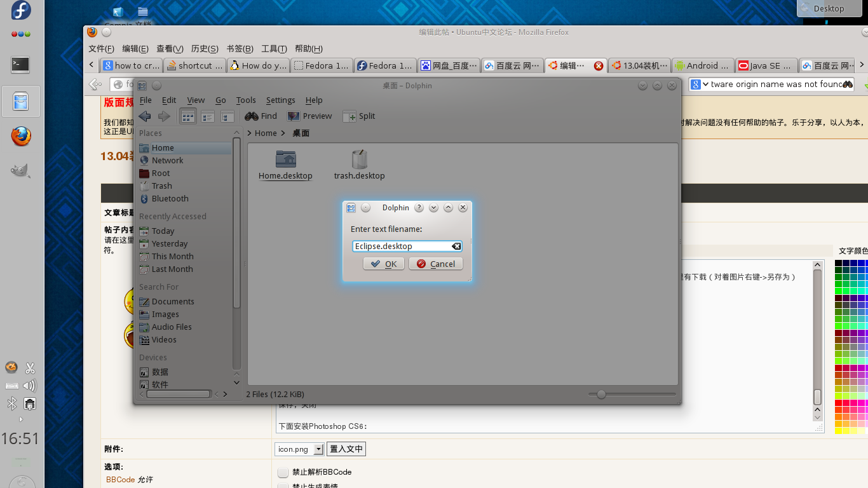The height and width of the screenshot is (488, 868).
Task: Open Dolphin File menu
Action: click(146, 100)
